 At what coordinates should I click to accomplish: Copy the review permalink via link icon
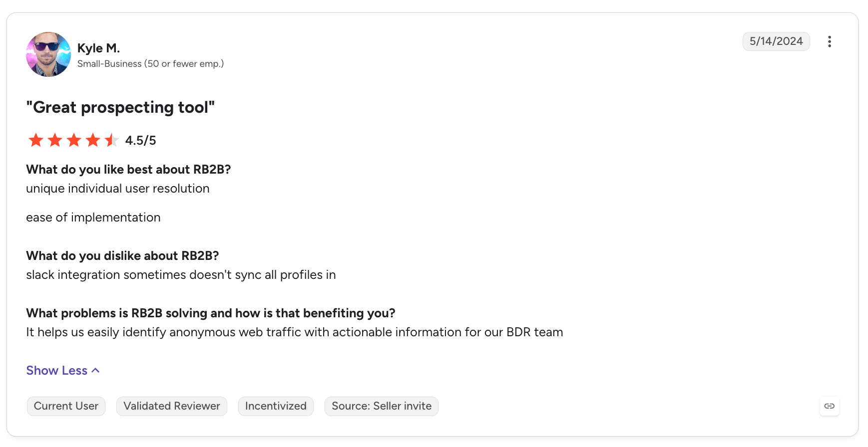click(x=829, y=406)
